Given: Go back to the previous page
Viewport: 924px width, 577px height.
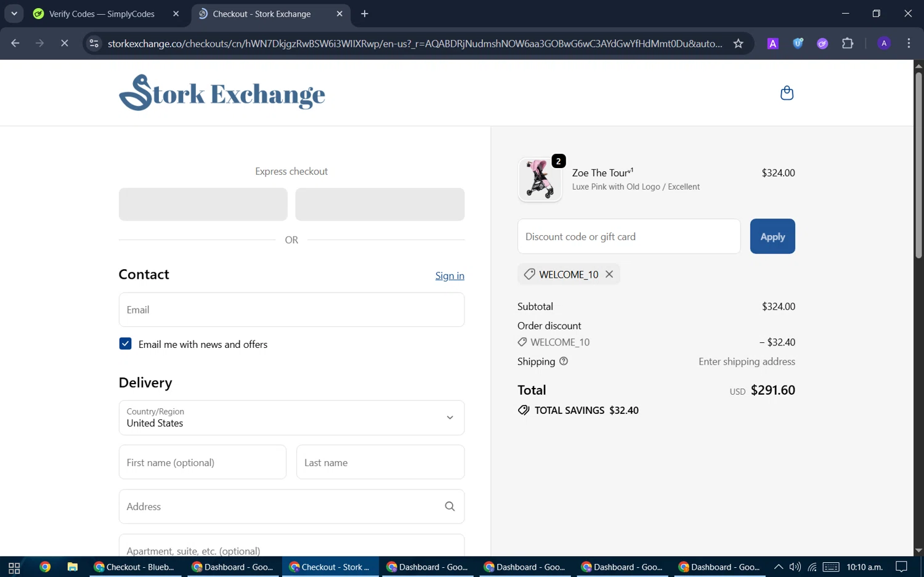Looking at the screenshot, I should tap(15, 43).
